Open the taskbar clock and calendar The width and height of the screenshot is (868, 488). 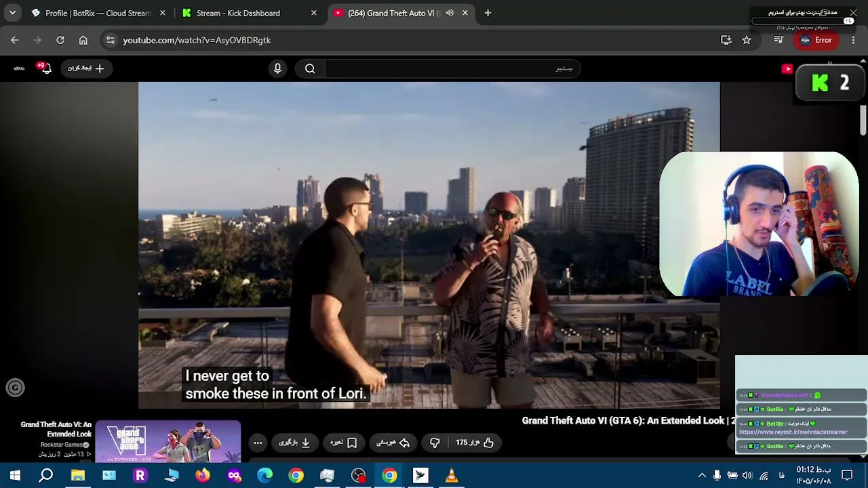pyautogui.click(x=813, y=476)
